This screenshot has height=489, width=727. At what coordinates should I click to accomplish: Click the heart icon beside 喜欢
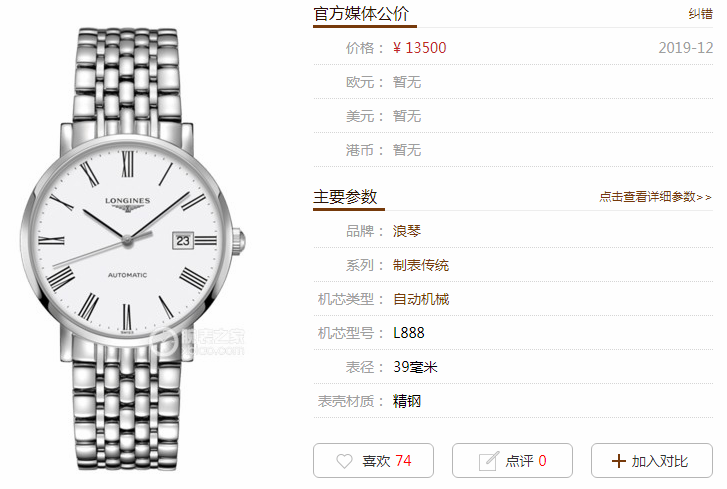click(344, 461)
